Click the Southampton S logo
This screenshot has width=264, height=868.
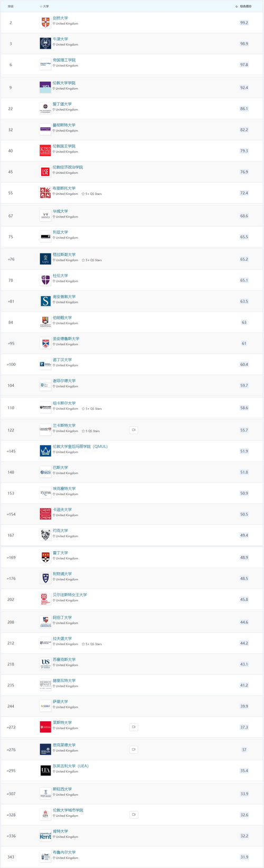coord(45,301)
